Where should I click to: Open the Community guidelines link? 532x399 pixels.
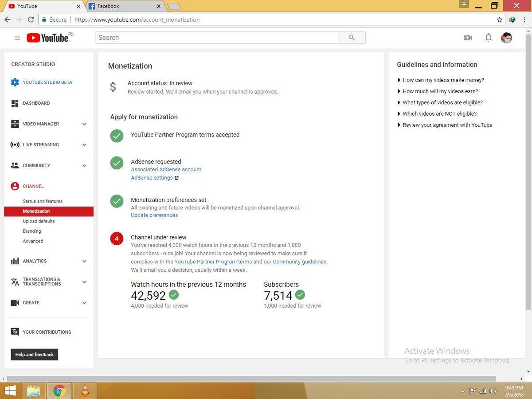(x=299, y=262)
